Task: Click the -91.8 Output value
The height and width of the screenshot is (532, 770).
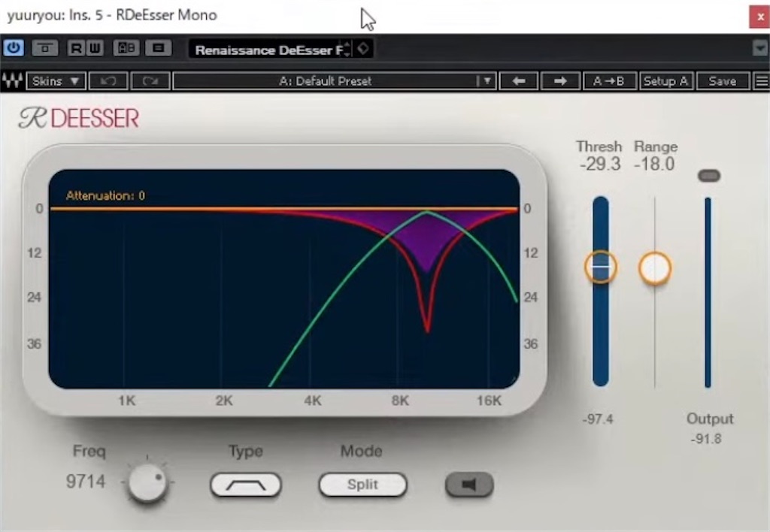Action: tap(705, 439)
